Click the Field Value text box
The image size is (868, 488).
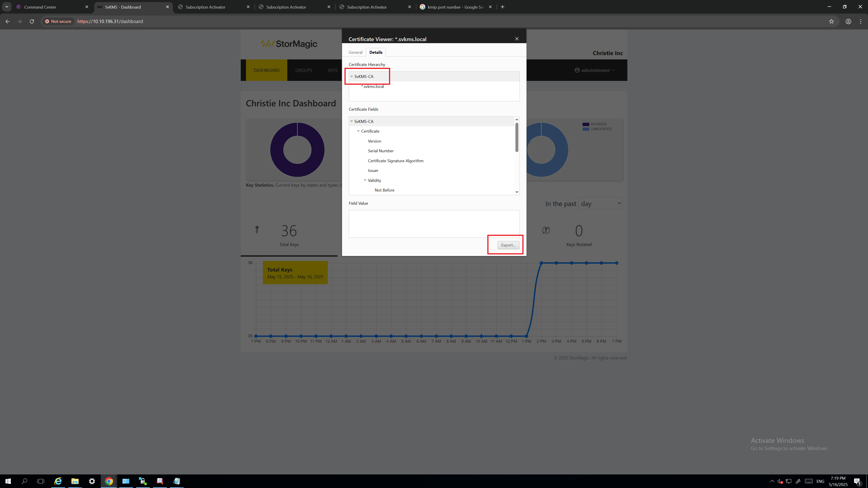pyautogui.click(x=434, y=224)
